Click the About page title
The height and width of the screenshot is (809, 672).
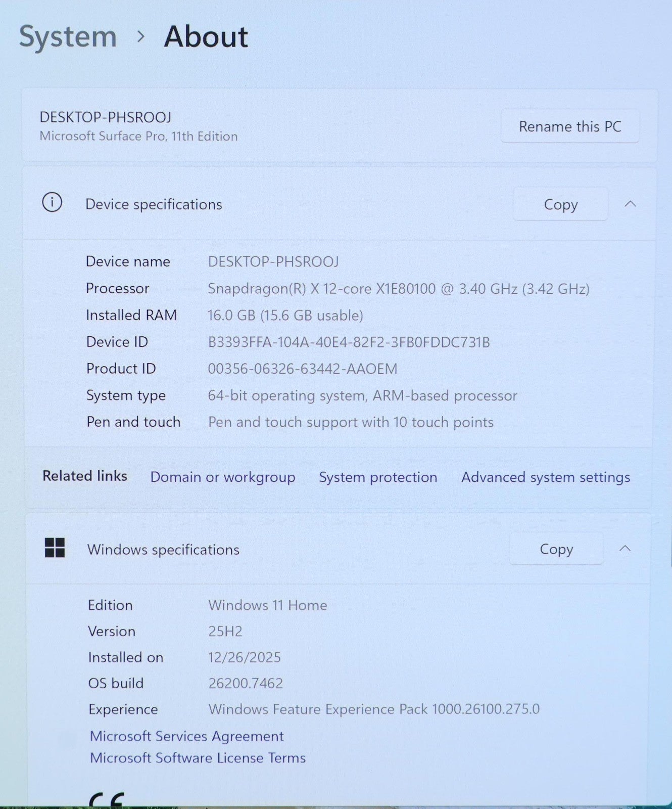tap(206, 37)
